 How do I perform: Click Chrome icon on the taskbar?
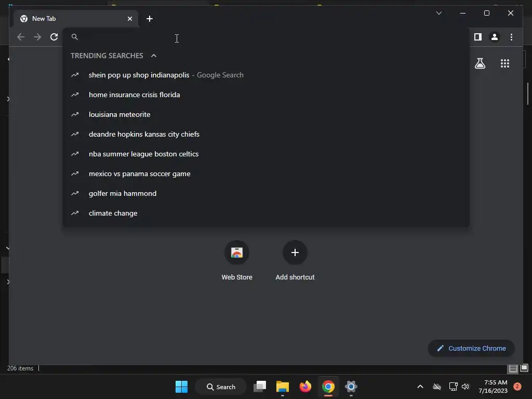tap(328, 387)
